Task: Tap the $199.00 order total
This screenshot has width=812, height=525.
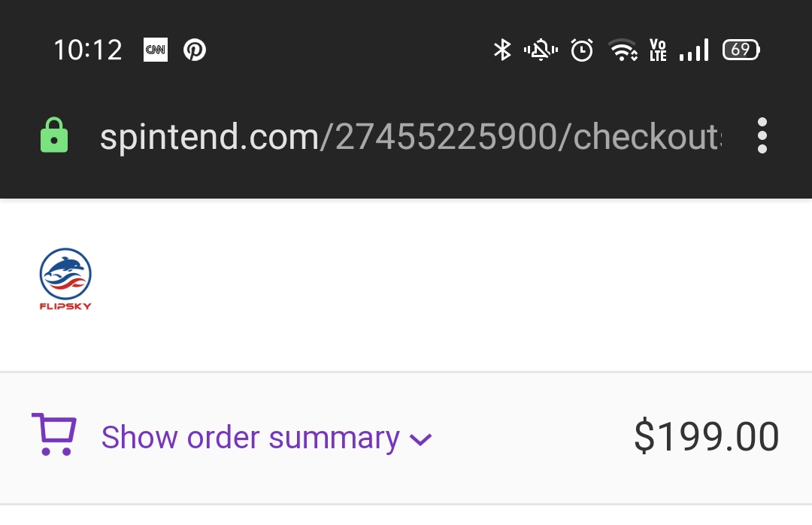Action: (706, 437)
